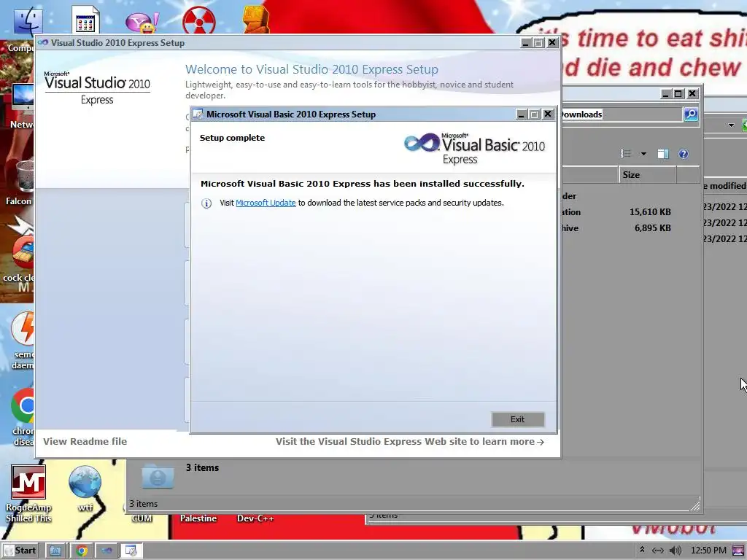The image size is (747, 560).
Task: Click the tray icon right of the clock
Action: (x=738, y=551)
